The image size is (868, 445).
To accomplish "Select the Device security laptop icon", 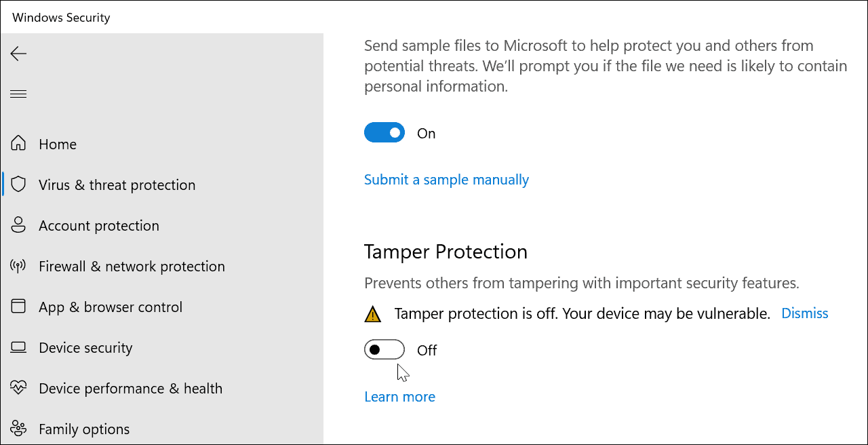I will [18, 347].
